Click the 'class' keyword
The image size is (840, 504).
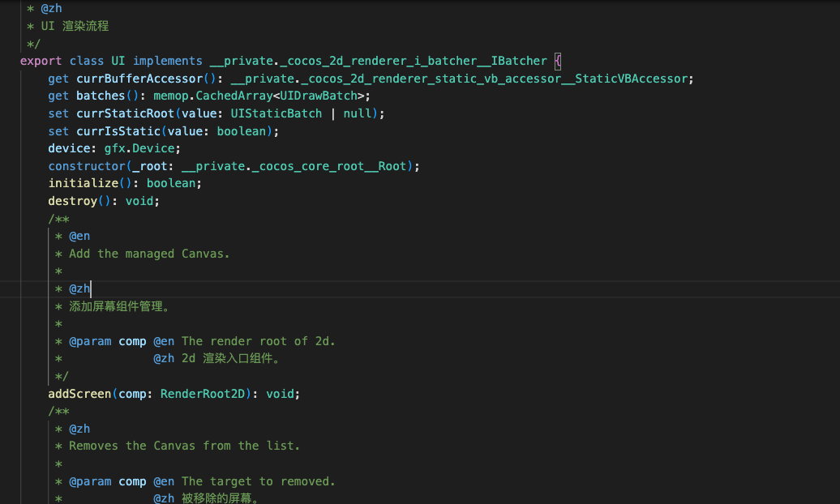[x=86, y=61]
